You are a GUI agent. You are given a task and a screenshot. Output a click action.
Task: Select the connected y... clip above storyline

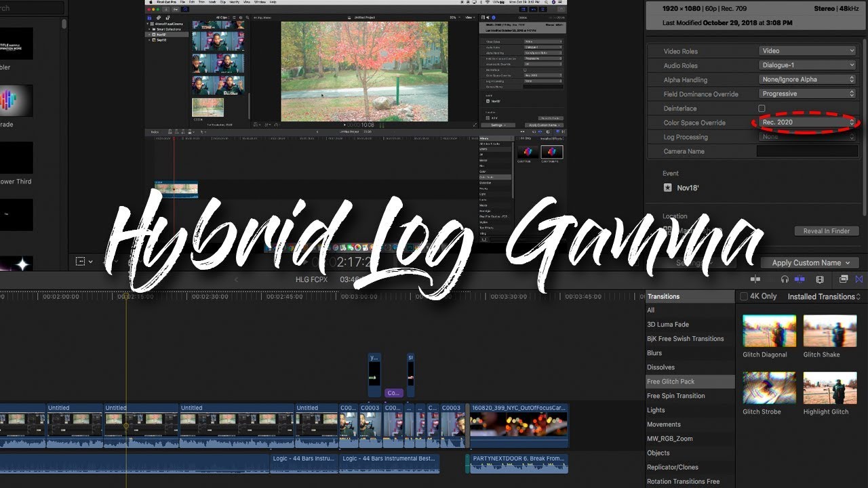click(x=374, y=374)
